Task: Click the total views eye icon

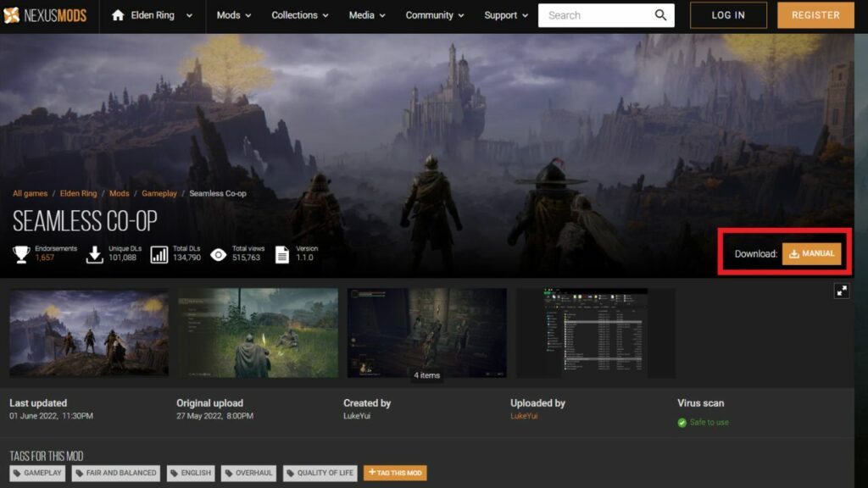Action: [219, 253]
